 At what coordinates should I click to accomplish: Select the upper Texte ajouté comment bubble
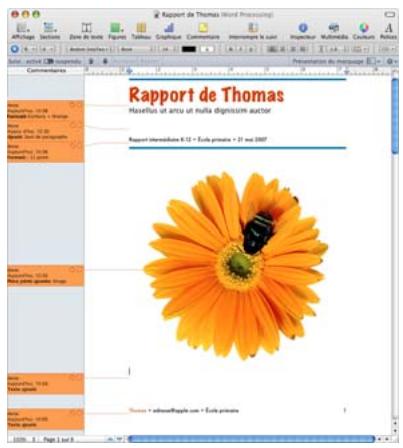click(46, 384)
